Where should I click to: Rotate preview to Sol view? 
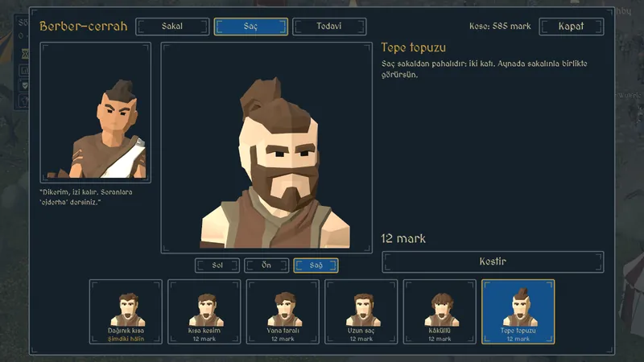pyautogui.click(x=217, y=265)
